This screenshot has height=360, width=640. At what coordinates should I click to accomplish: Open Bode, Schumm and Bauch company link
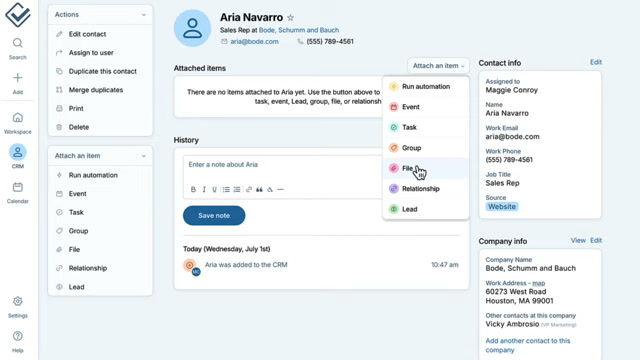[299, 30]
